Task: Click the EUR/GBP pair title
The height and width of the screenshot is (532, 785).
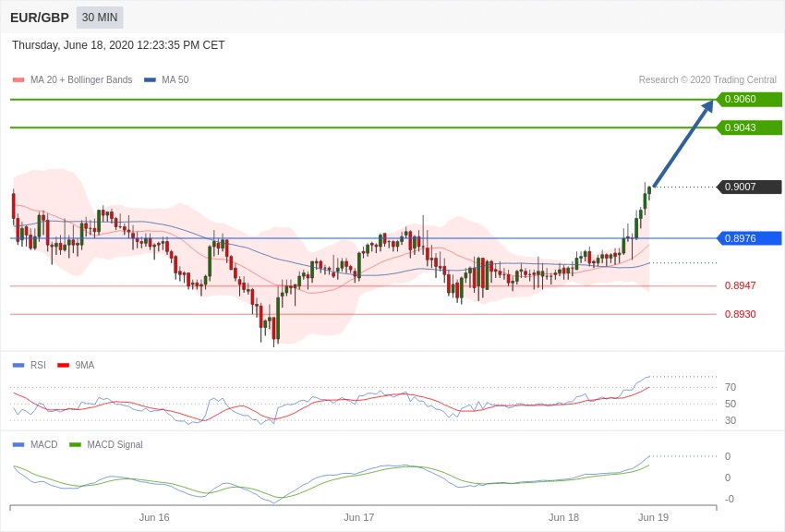Action: pyautogui.click(x=40, y=18)
